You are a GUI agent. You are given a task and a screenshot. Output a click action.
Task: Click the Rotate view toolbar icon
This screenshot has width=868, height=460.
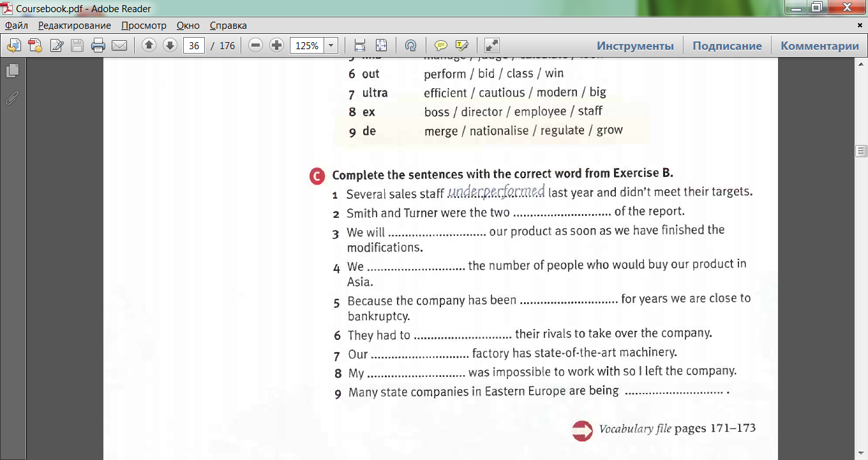(x=411, y=45)
